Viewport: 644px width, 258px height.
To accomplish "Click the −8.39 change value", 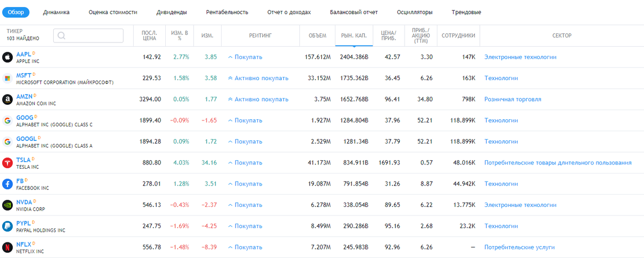I will point(209,248).
